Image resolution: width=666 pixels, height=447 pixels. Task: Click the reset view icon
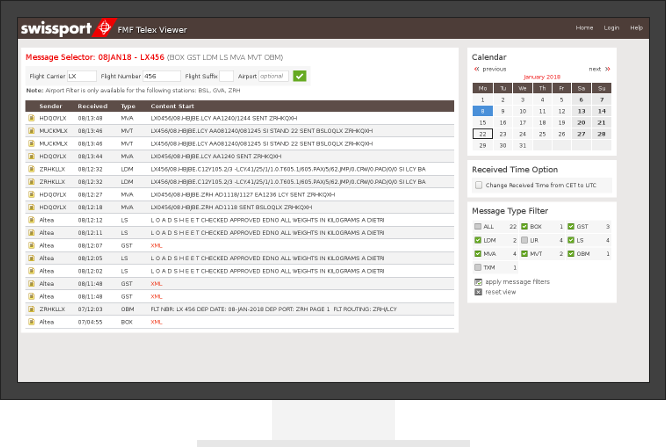(x=478, y=291)
